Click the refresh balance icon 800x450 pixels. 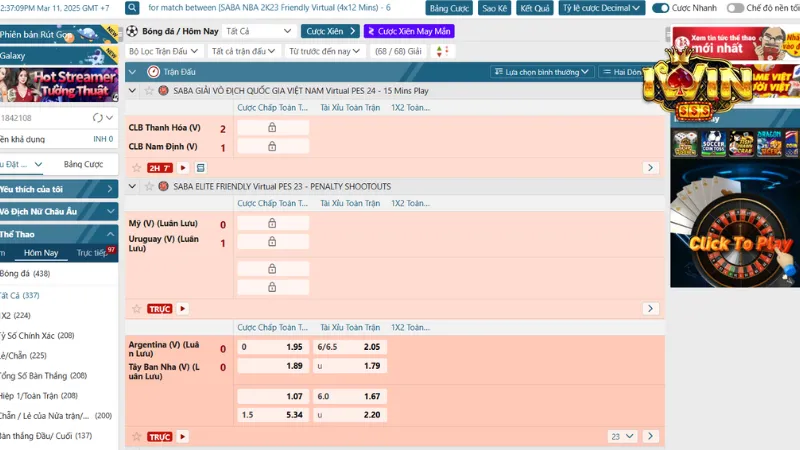(97, 118)
